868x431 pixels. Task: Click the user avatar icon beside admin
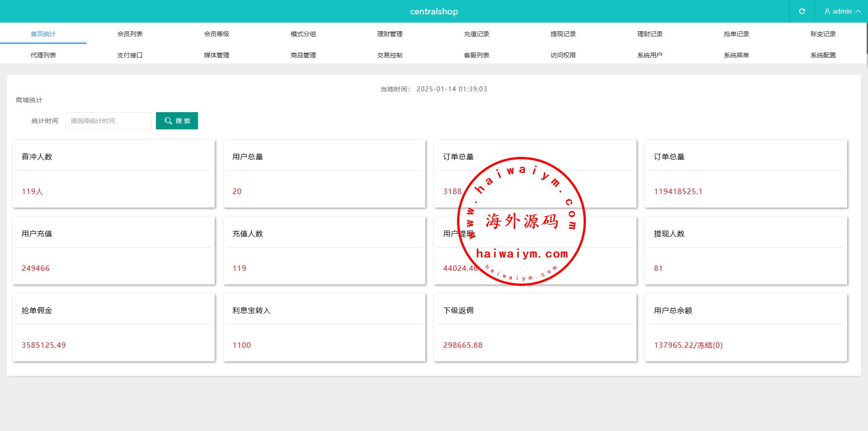[x=827, y=11]
